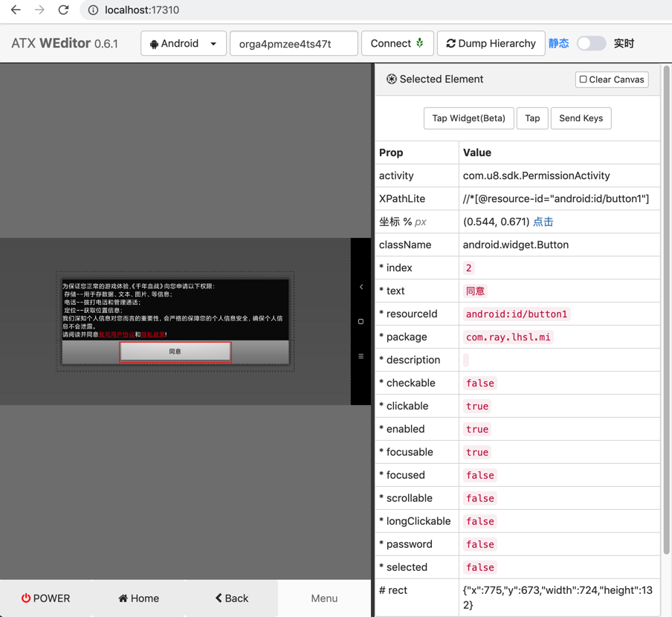This screenshot has height=617, width=672.
Task: Click the Back button below the screen
Action: pos(232,598)
